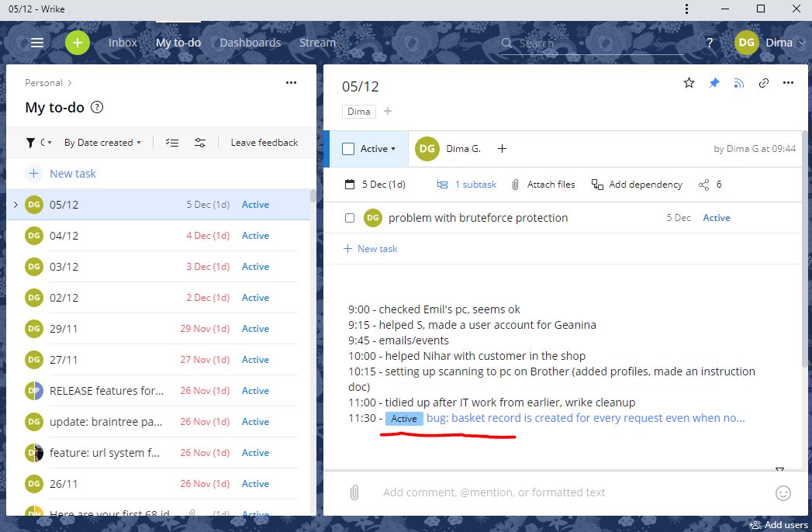
Task: Mark the 05/12 task complete via checkbox
Action: pos(348,149)
